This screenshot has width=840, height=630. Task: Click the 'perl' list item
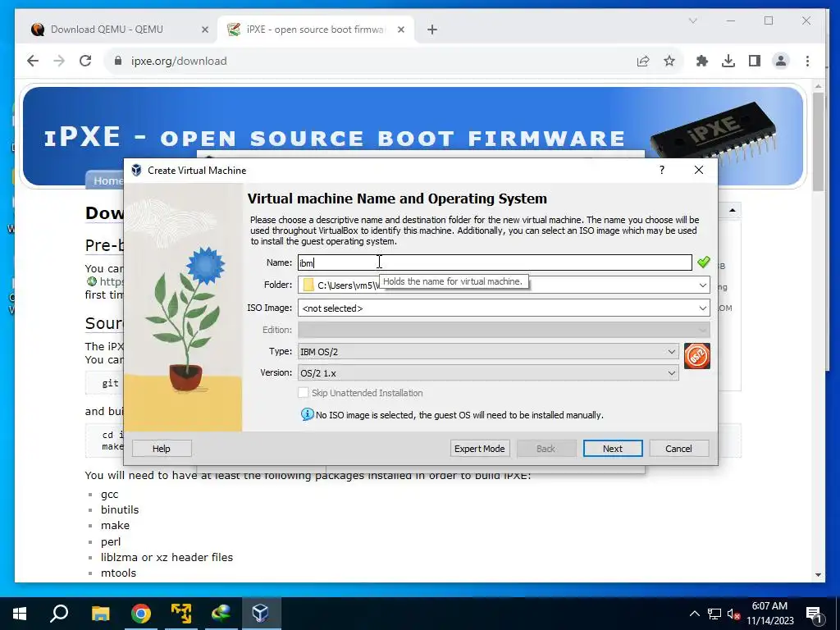[111, 541]
